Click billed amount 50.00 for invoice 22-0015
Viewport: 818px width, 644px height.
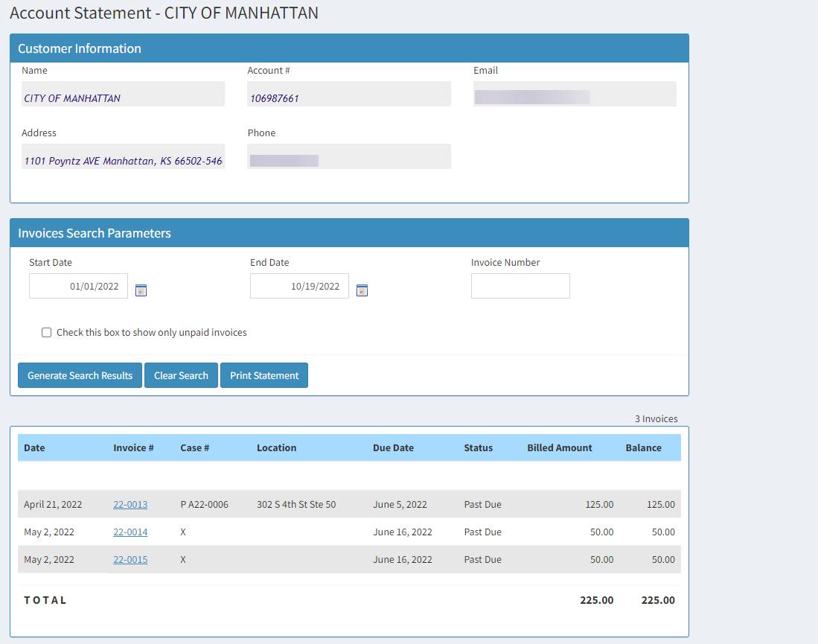click(602, 559)
